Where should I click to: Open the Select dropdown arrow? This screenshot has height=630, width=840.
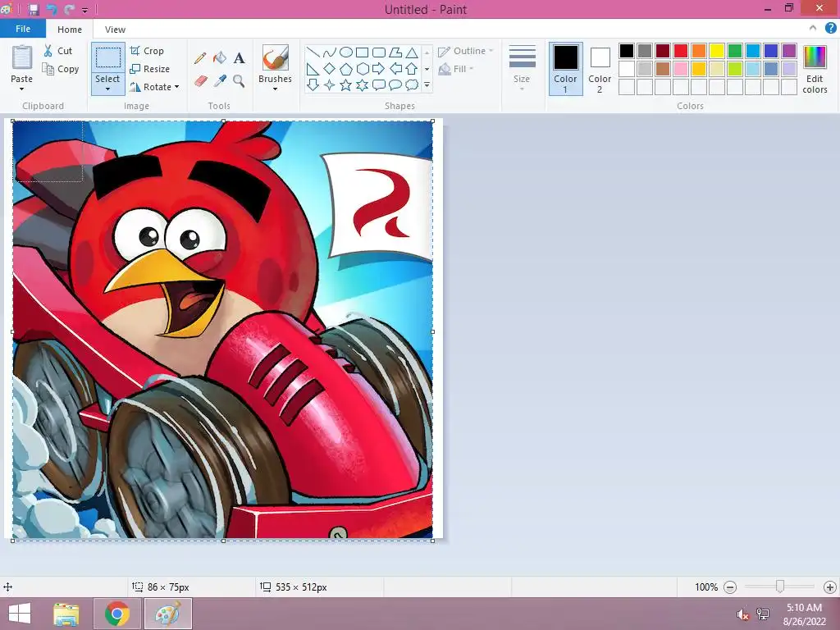[107, 89]
